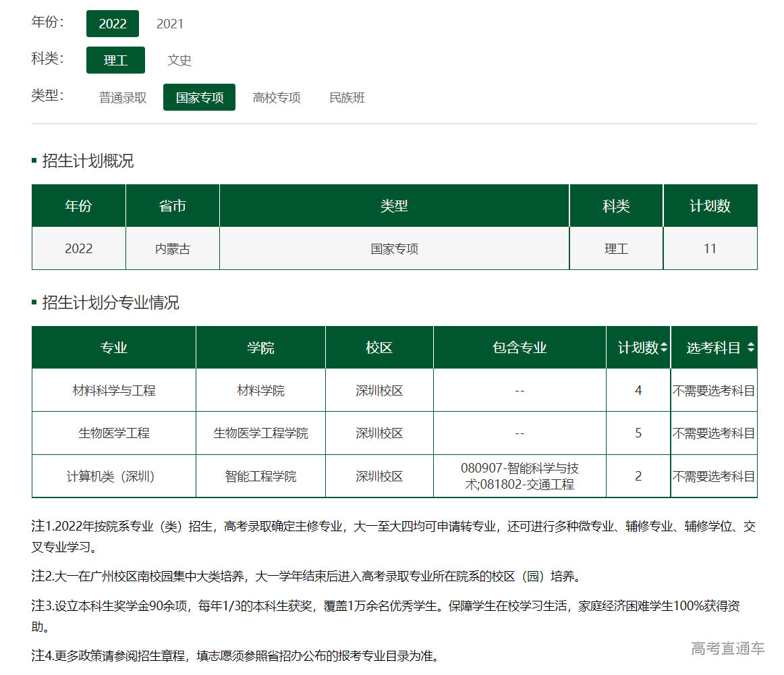Select 2021 in the year filter row
Viewport: 784px width, 675px height.
pos(171,24)
